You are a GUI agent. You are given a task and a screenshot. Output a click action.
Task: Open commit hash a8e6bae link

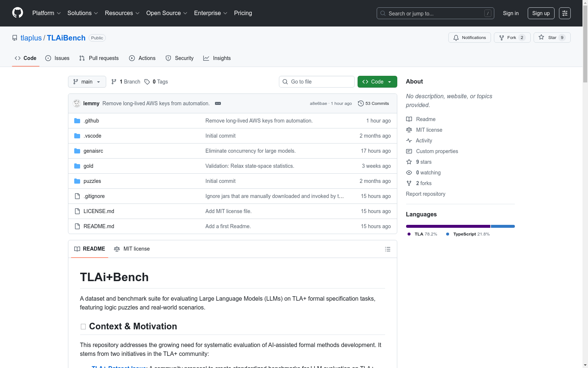click(x=318, y=104)
